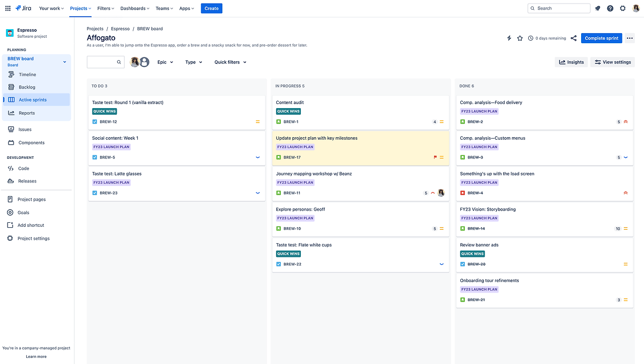Click the top Search field
The height and width of the screenshot is (364, 644).
[x=559, y=8]
